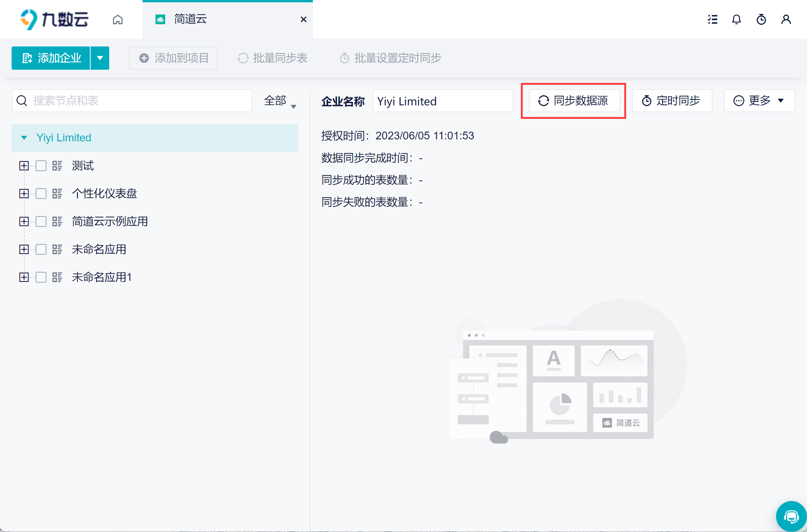The image size is (807, 532).
Task: Open the customer support chat bubble
Action: click(791, 516)
